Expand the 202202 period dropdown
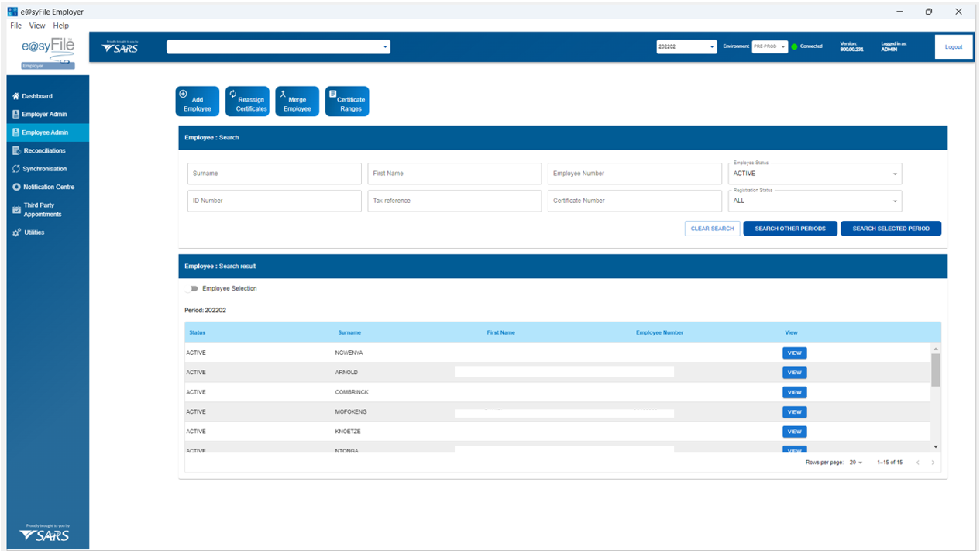This screenshot has width=980, height=554. (686, 47)
